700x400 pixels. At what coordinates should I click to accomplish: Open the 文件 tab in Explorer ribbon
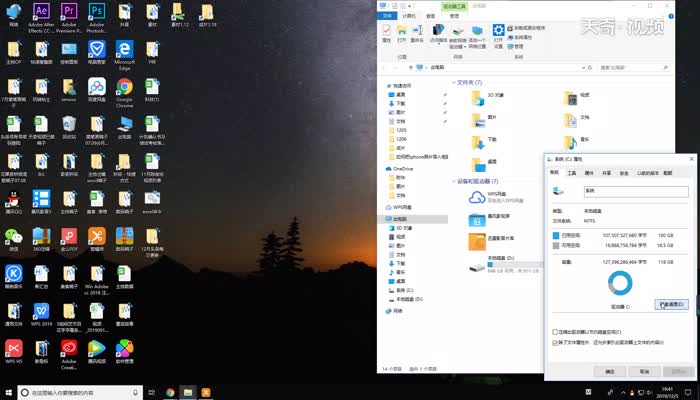pyautogui.click(x=387, y=16)
